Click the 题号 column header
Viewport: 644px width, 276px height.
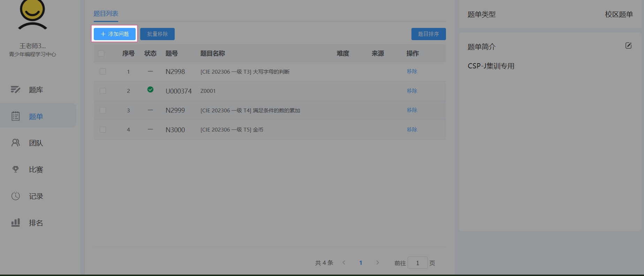pyautogui.click(x=172, y=53)
